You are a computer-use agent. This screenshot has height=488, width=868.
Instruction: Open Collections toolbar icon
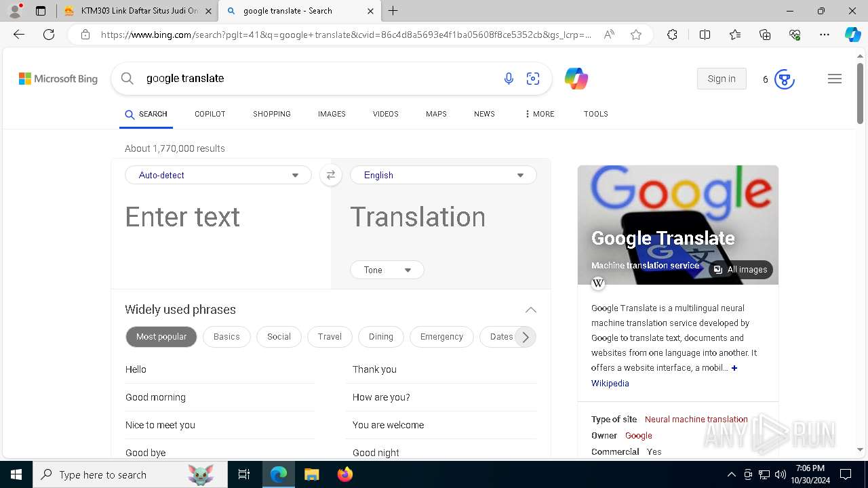point(765,35)
